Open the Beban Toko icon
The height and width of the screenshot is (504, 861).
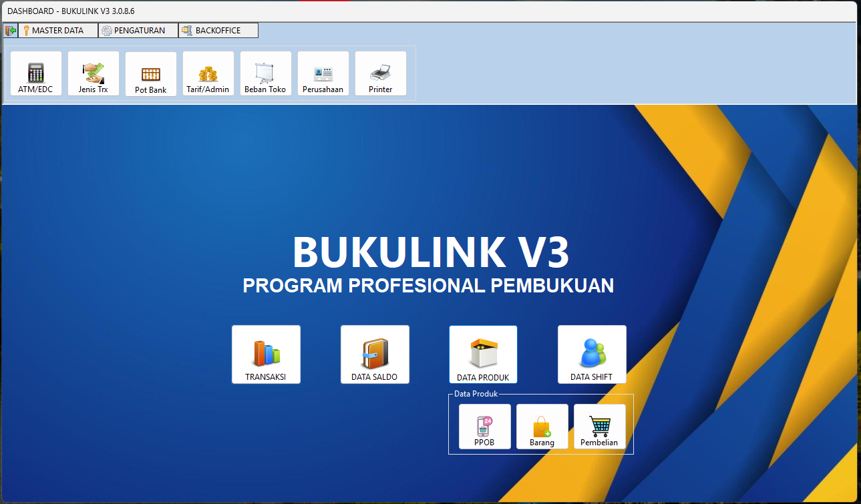tap(266, 74)
